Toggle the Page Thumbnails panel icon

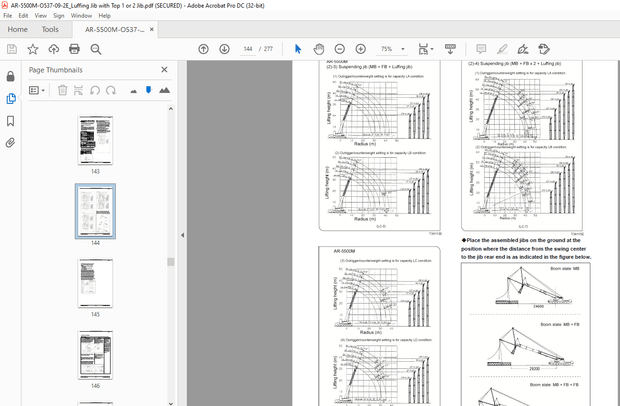pyautogui.click(x=11, y=98)
